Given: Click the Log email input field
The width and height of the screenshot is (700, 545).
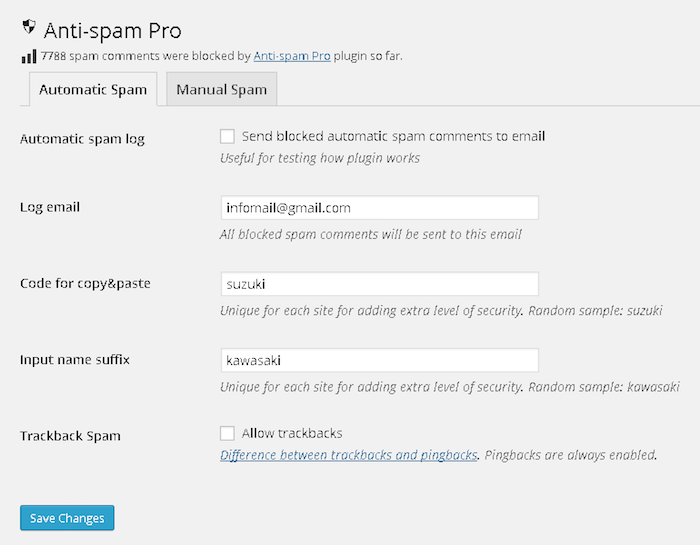Looking at the screenshot, I should (x=379, y=208).
